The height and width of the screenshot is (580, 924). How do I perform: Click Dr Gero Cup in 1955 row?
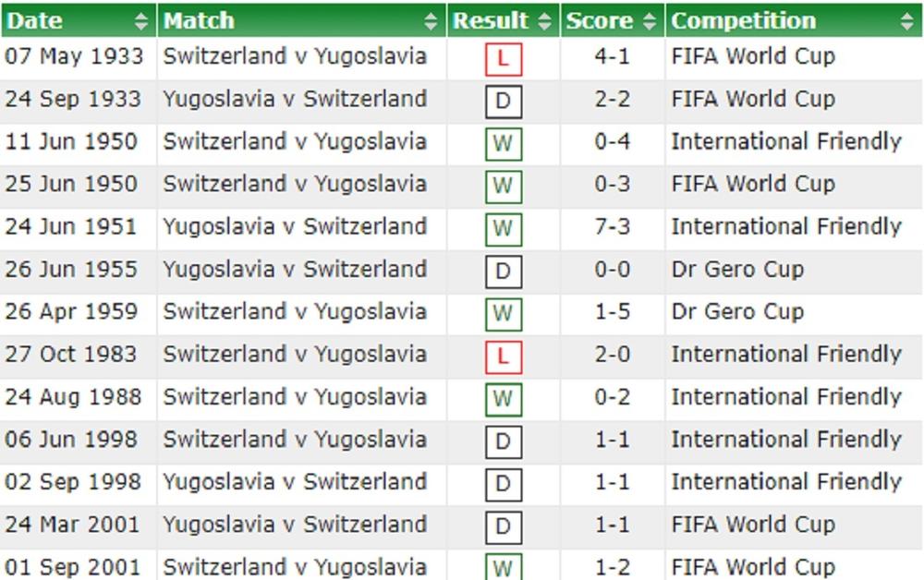point(737,270)
